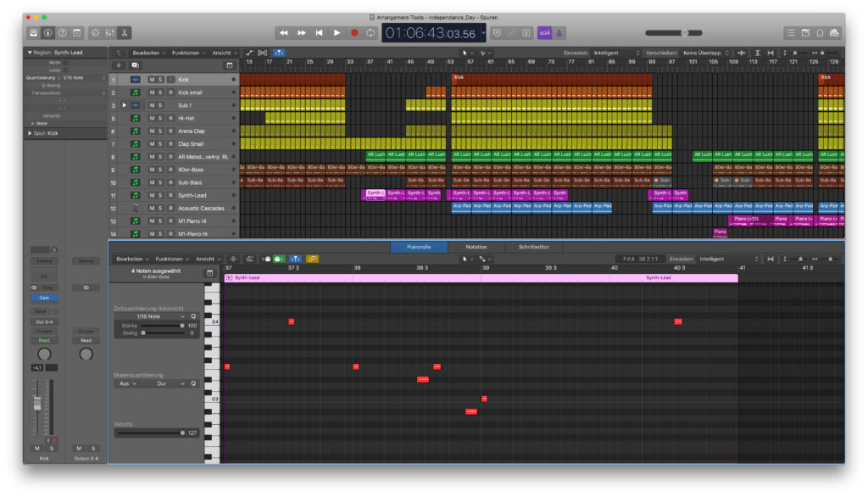
Task: Open the Quantisierung 1/16 Note popup
Action: pyautogui.click(x=83, y=78)
